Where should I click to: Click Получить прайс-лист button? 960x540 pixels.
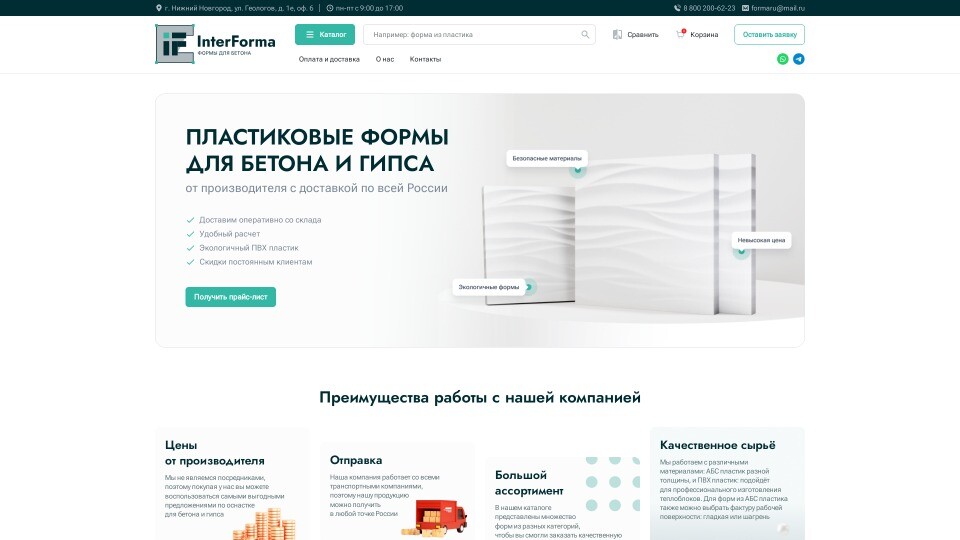(x=230, y=297)
